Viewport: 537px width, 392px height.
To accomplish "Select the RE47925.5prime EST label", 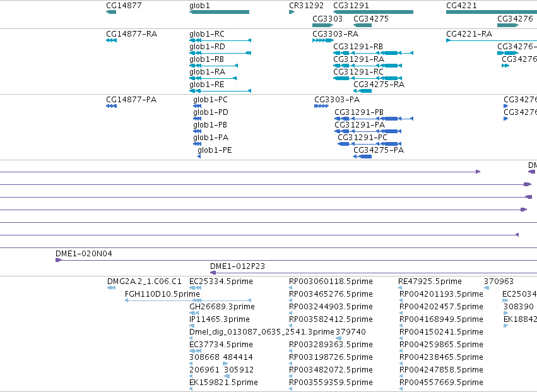I will point(430,282).
